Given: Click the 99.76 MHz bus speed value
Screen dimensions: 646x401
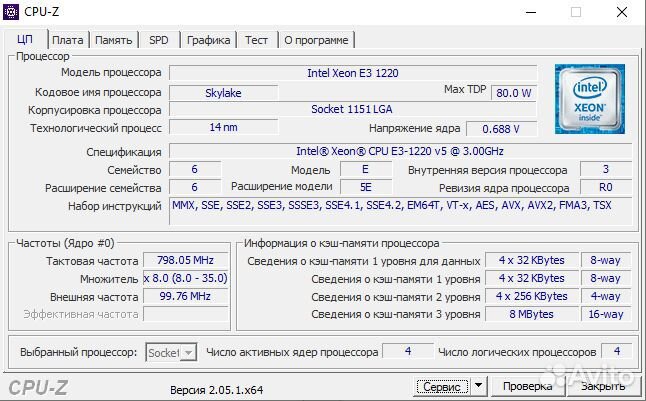Looking at the screenshot, I should [185, 296].
